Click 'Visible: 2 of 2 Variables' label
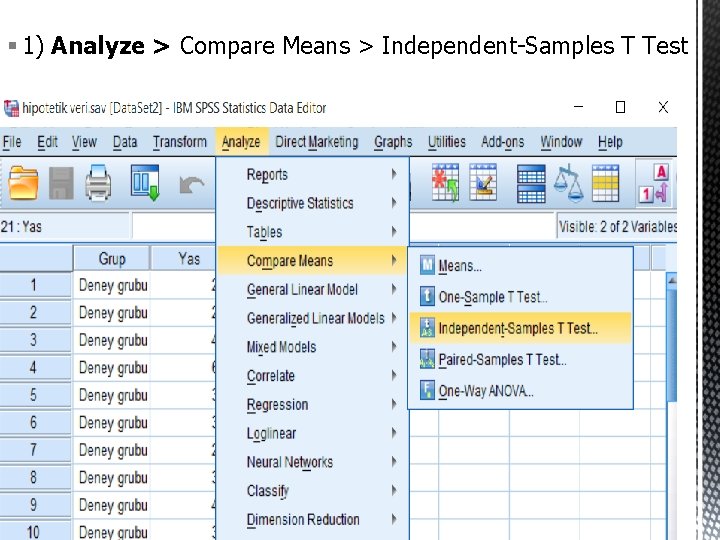The height and width of the screenshot is (540, 720). (617, 226)
